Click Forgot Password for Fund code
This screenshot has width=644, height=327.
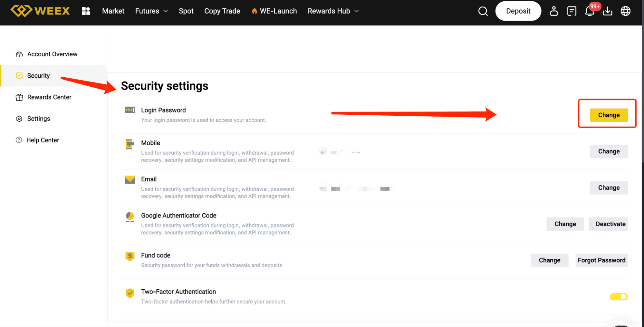[x=601, y=260]
